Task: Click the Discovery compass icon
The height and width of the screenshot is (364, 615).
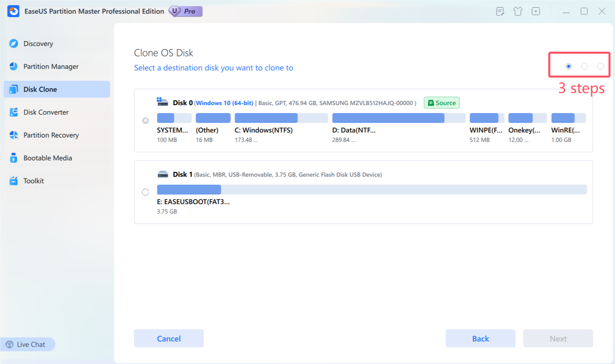Action: [14, 43]
